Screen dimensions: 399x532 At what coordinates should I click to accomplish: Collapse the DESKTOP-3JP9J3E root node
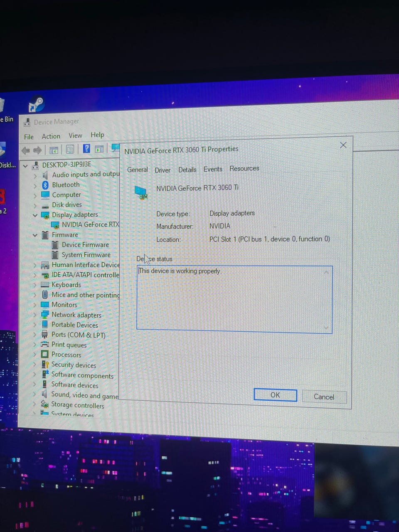(25, 166)
